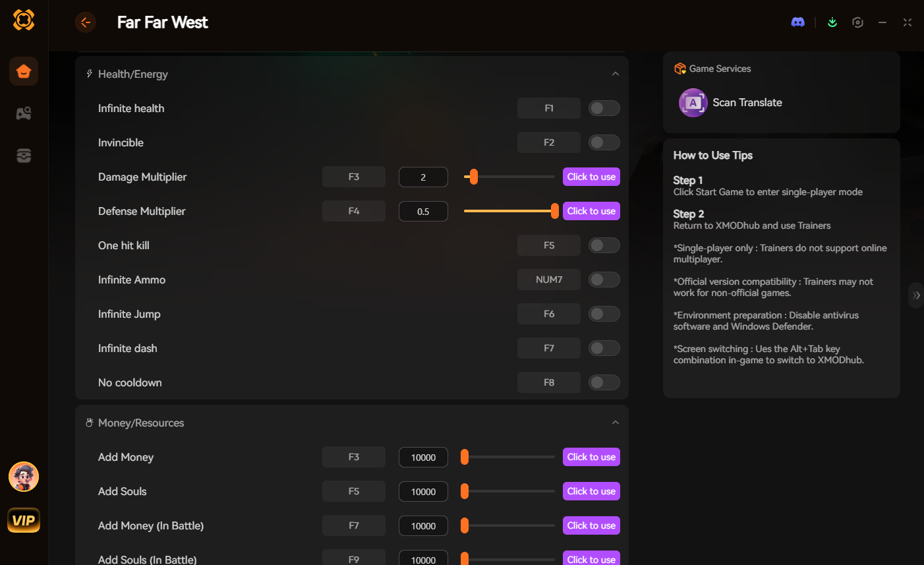Image resolution: width=924 pixels, height=565 pixels.
Task: Collapse the Money/Resources section
Action: 615,423
